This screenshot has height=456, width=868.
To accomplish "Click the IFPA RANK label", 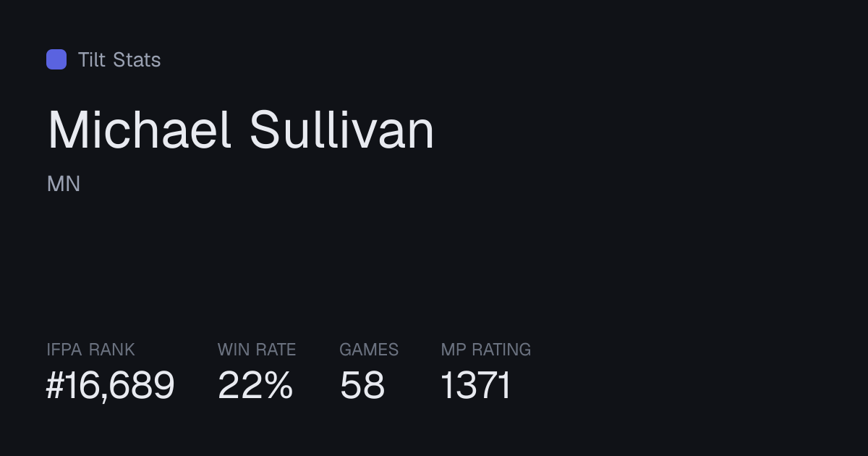I will [90, 350].
